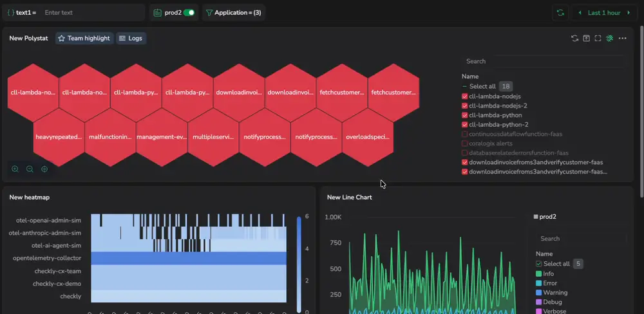Toggle Select all in the line chart legend
Viewport: 644px width, 314px height.
(539, 264)
